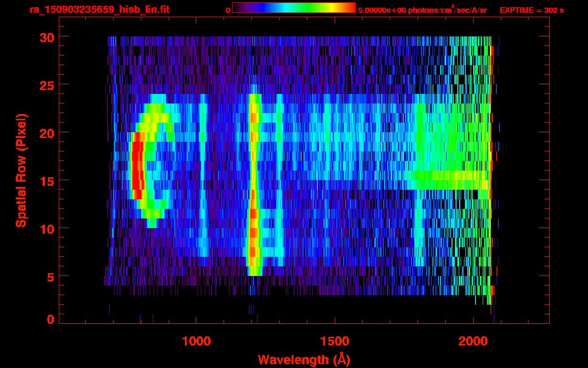The image size is (588, 368).
Task: Click the colorbar minimum value 0
Action: click(x=228, y=10)
